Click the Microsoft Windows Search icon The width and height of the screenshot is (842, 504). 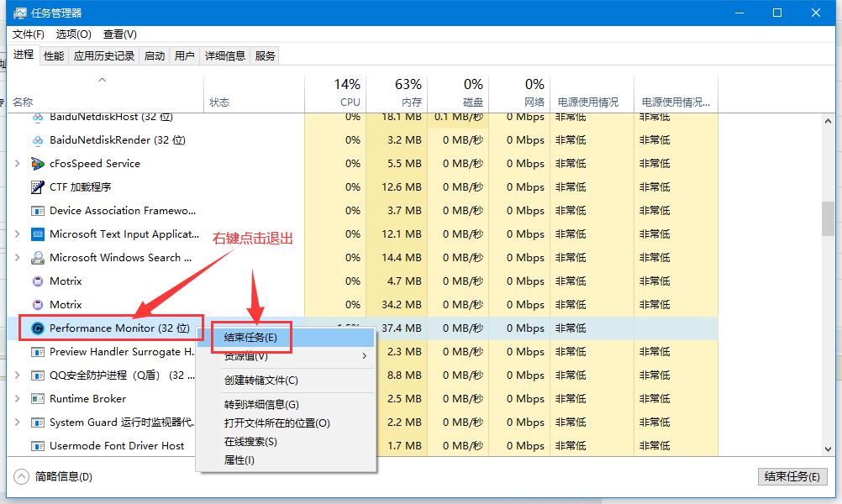[38, 258]
